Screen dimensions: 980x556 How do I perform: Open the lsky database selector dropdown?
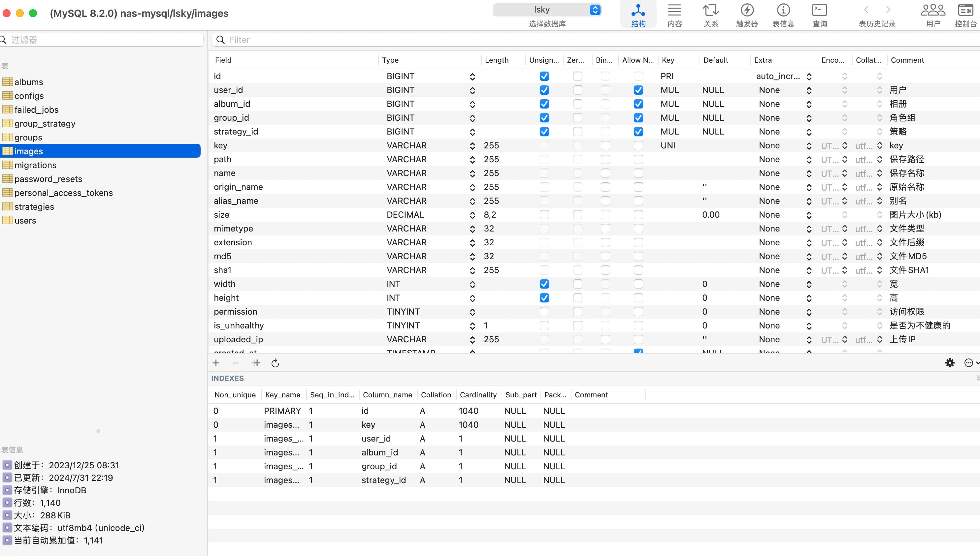coord(547,10)
